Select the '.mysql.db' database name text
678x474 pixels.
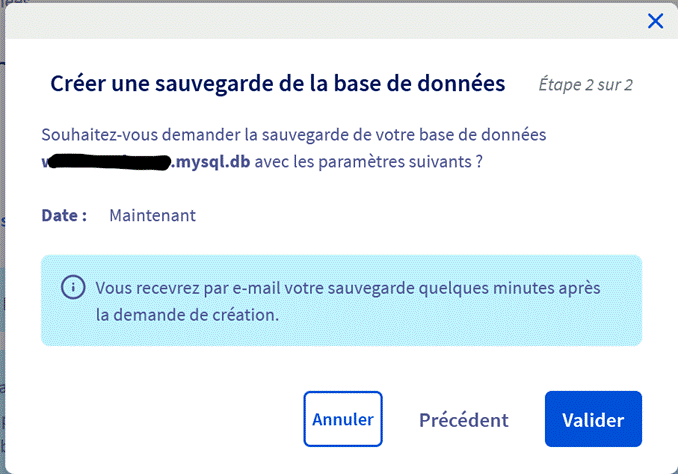[x=211, y=161]
